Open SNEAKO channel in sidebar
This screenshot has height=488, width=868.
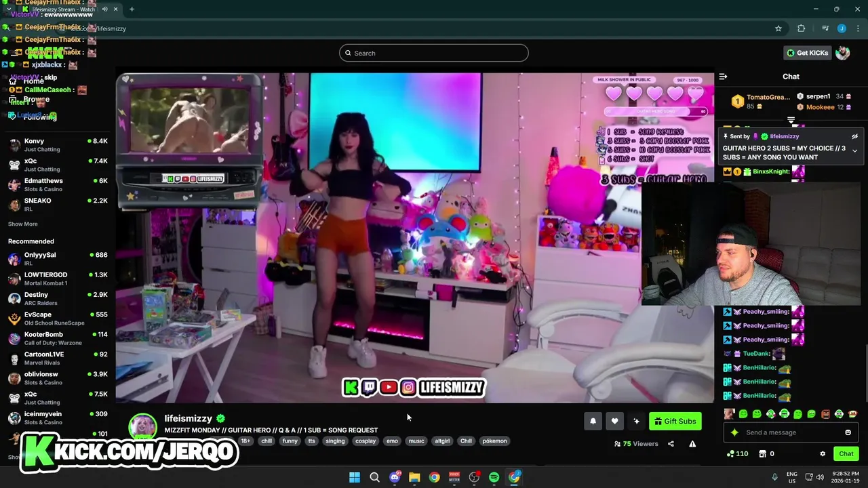58,204
